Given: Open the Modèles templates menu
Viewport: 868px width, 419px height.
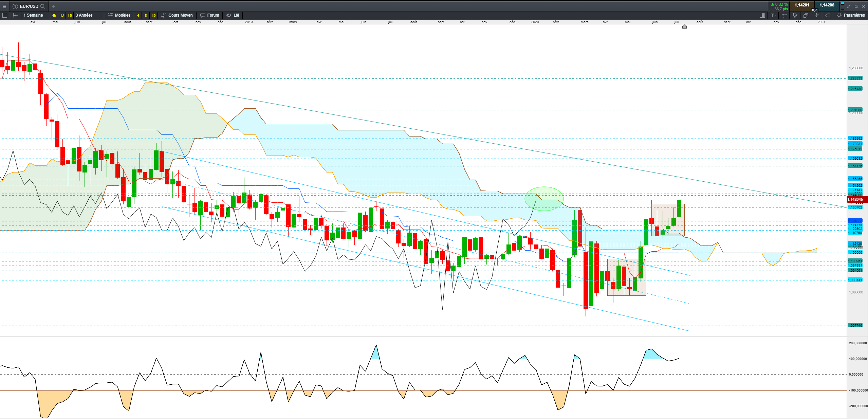Looking at the screenshot, I should (x=119, y=15).
